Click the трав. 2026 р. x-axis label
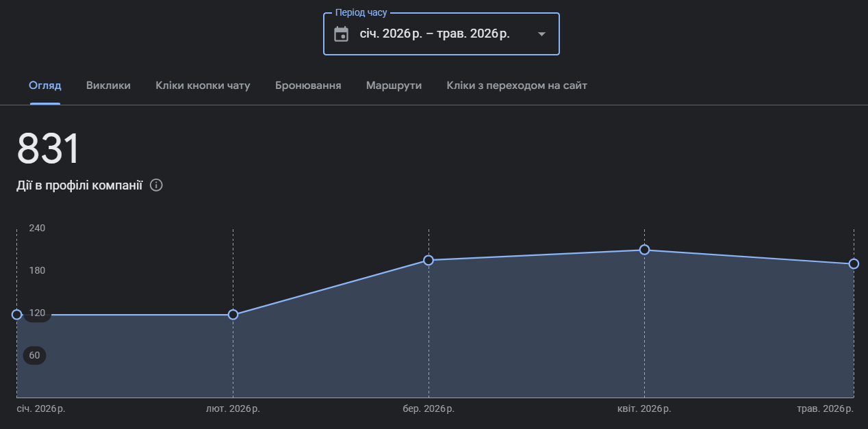Image resolution: width=868 pixels, height=429 pixels. tap(826, 408)
